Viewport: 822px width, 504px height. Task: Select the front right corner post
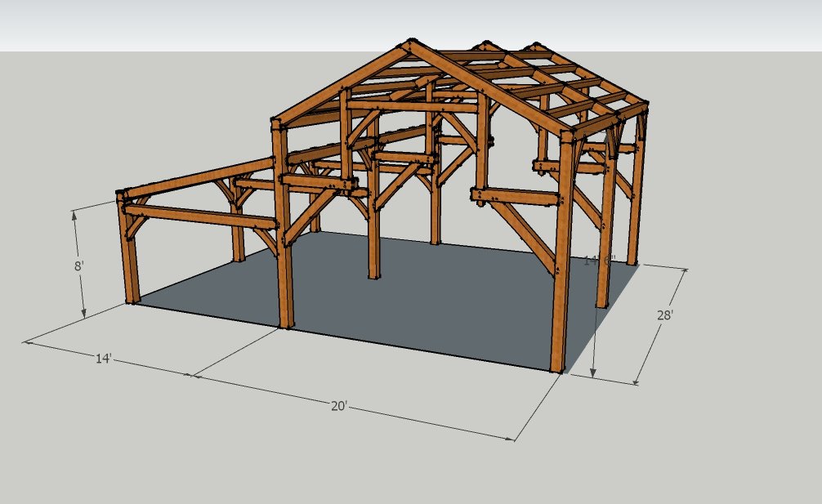pyautogui.click(x=561, y=252)
